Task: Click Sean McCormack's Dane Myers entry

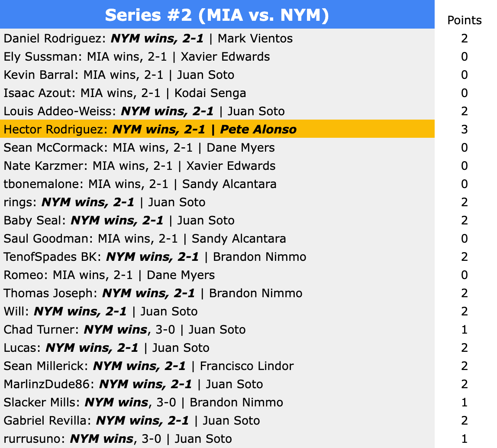Action: [x=240, y=148]
